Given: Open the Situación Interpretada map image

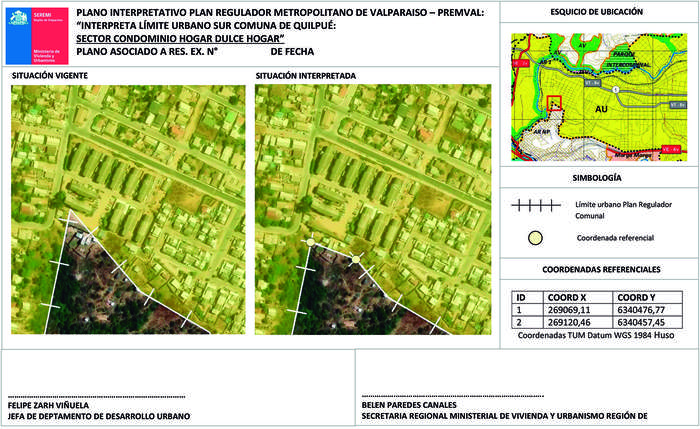Looking at the screenshot, I should 372,208.
